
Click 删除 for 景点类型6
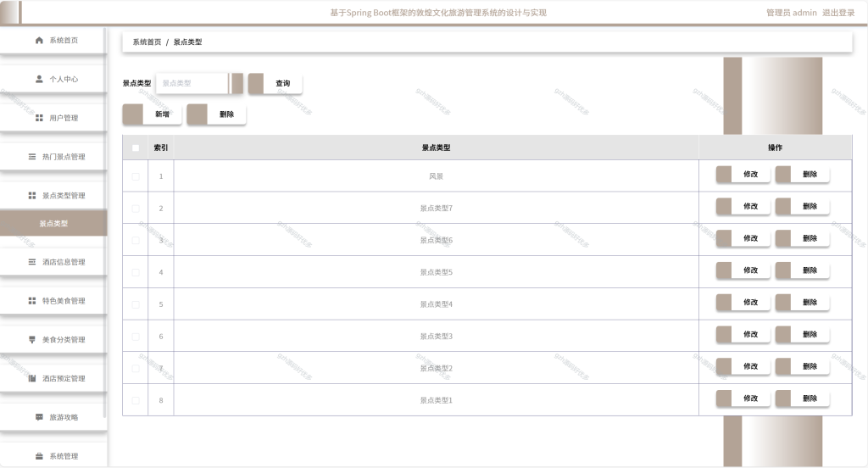click(x=802, y=238)
